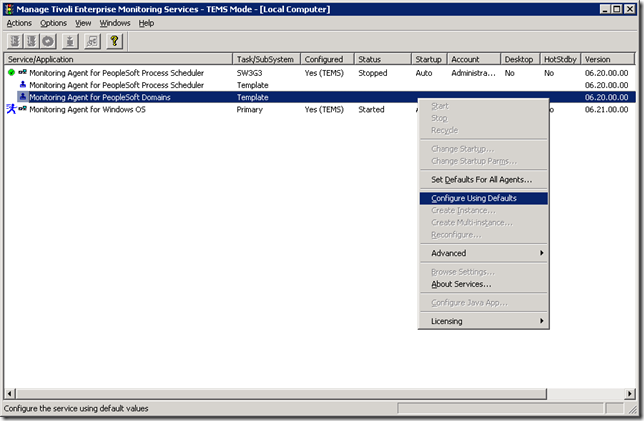Sort by the Configured column header
The width and height of the screenshot is (644, 421).
pos(327,59)
